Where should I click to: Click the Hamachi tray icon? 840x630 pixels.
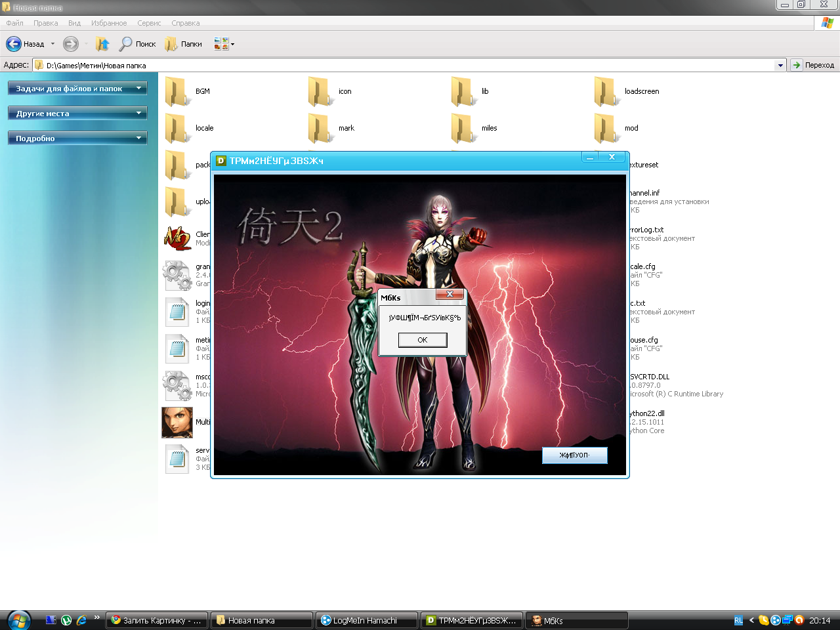tap(776, 620)
